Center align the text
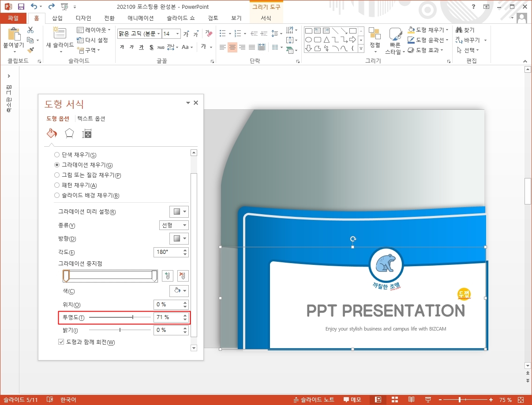The height and width of the screenshot is (405, 532). point(232,47)
